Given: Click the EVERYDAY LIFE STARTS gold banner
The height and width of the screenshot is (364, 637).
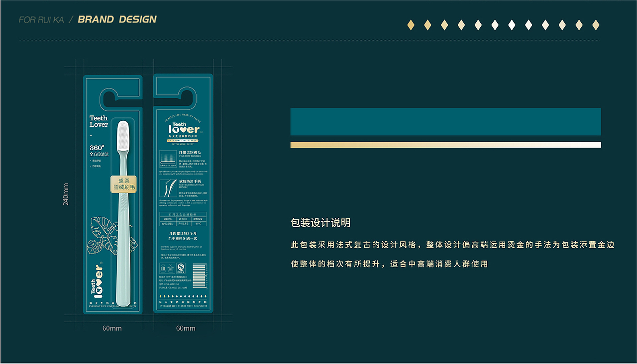Looking at the screenshot, I should click(x=183, y=141).
